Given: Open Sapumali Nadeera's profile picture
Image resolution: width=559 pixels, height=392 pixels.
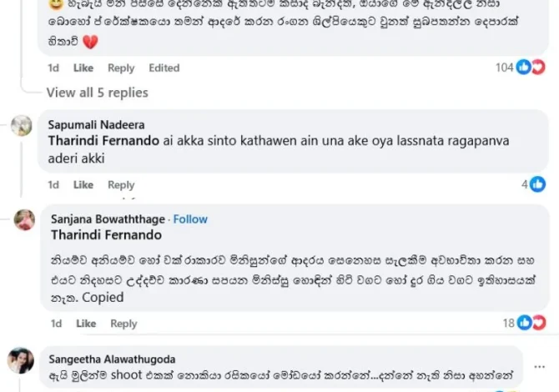Looking at the screenshot, I should (22, 126).
